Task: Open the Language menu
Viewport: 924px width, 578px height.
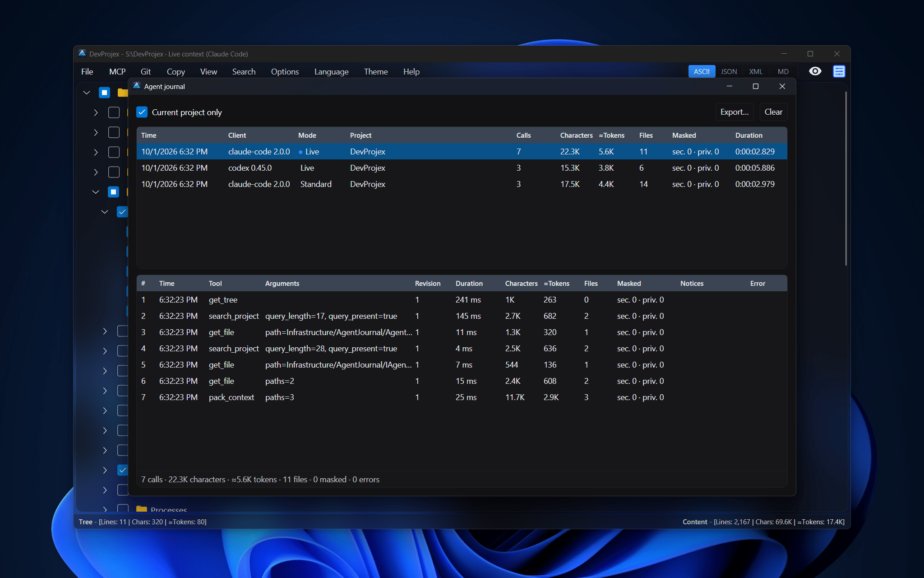Action: (x=331, y=71)
